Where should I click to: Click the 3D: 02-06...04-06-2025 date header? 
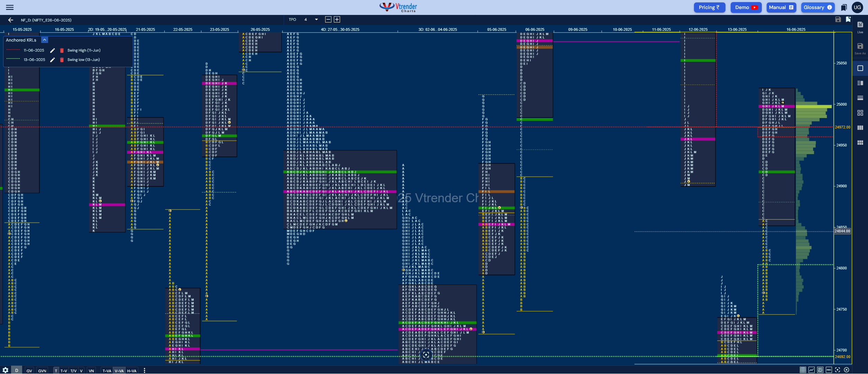[438, 29]
